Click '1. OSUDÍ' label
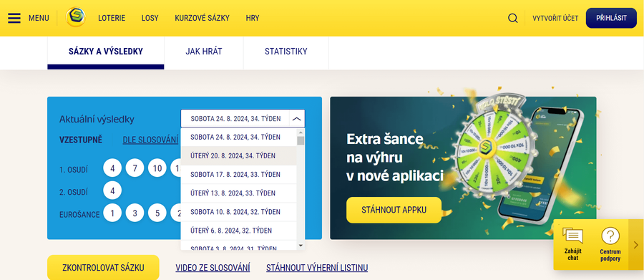The width and height of the screenshot is (644, 280). pyautogui.click(x=74, y=170)
